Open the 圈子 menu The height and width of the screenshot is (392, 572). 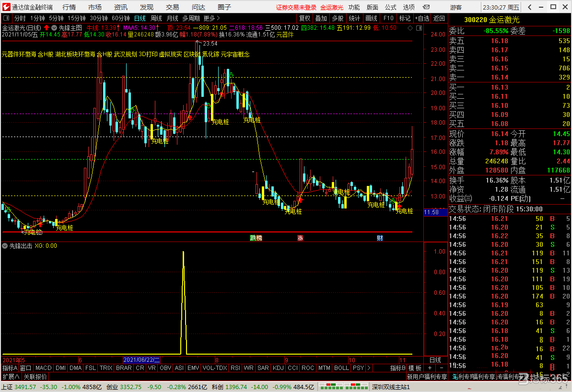tap(224, 7)
